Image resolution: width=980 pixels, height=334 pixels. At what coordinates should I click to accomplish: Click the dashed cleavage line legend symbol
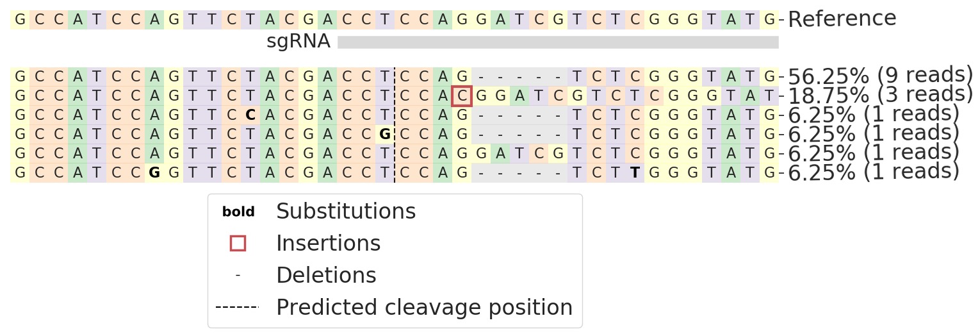pyautogui.click(x=237, y=307)
